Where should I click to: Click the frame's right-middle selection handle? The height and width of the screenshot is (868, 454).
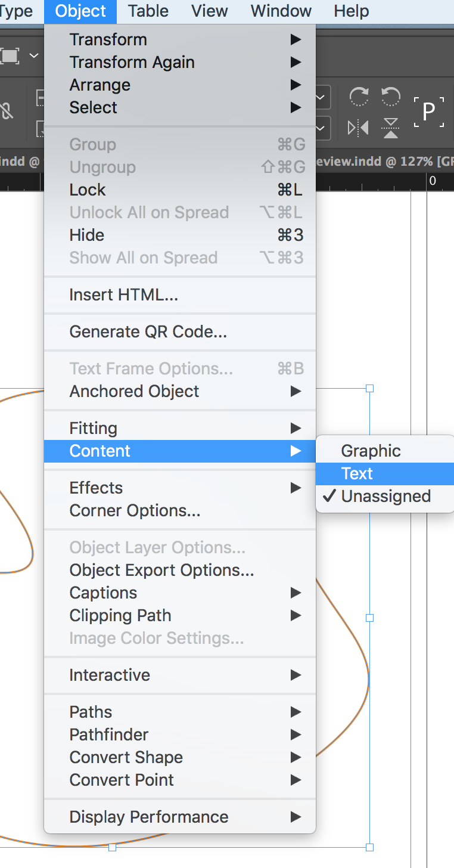[x=369, y=618]
